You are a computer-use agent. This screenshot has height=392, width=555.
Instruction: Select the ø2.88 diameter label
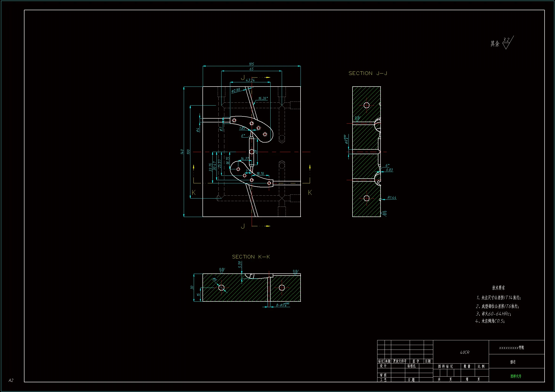click(x=236, y=90)
